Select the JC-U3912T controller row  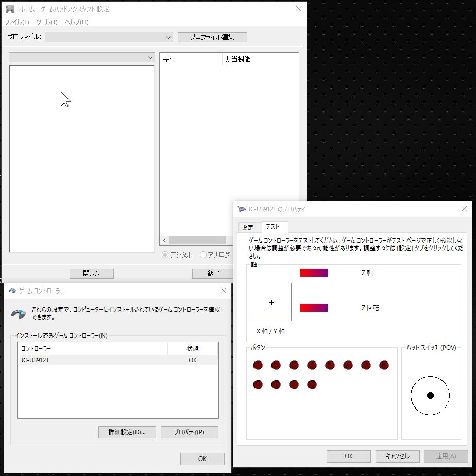click(118, 360)
